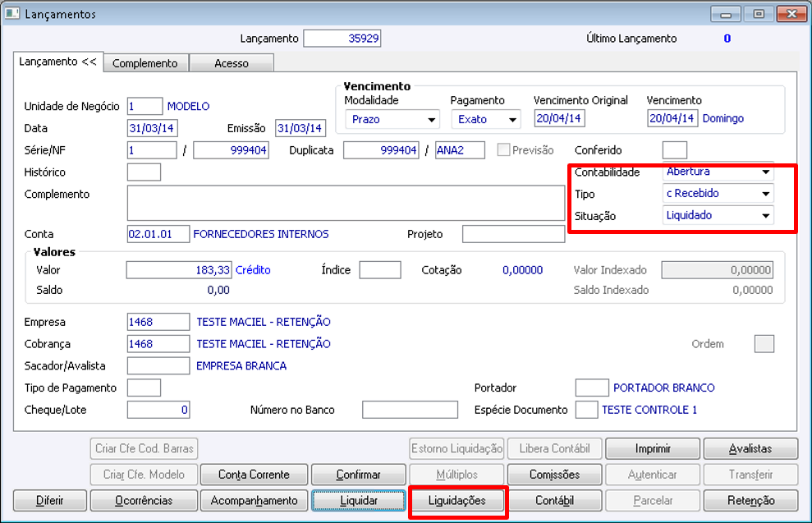Viewport: 812px width, 523px height.
Task: Open Contábil details
Action: coord(555,501)
